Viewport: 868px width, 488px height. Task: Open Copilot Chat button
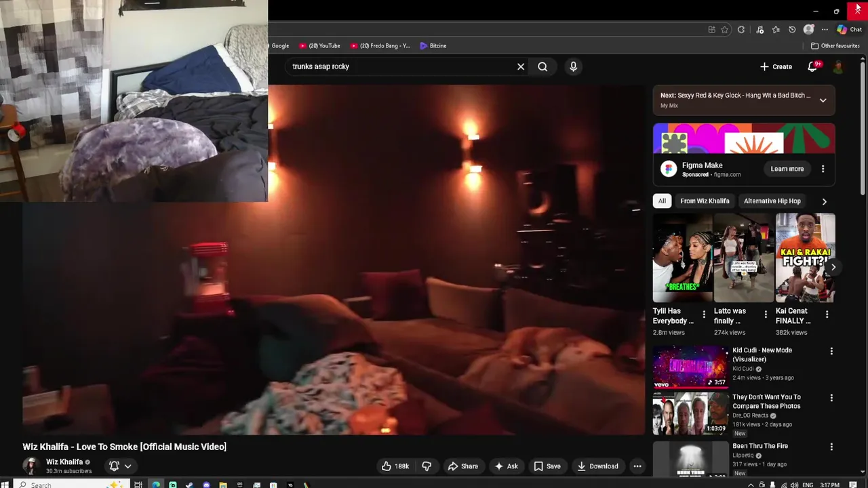tap(849, 30)
